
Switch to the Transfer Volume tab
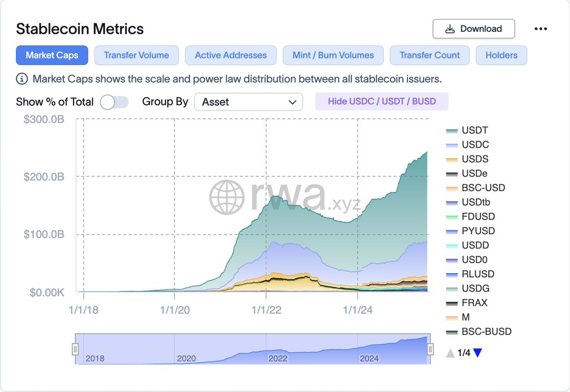[x=136, y=55]
